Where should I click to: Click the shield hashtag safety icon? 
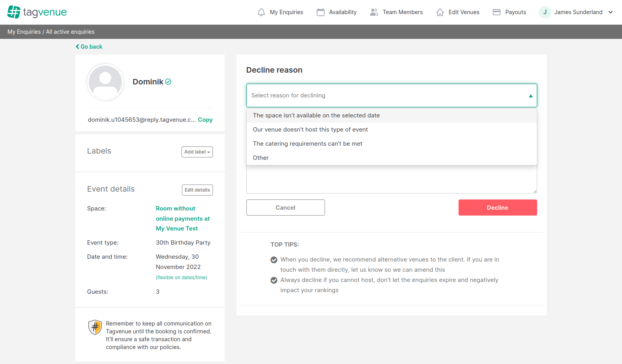(95, 327)
